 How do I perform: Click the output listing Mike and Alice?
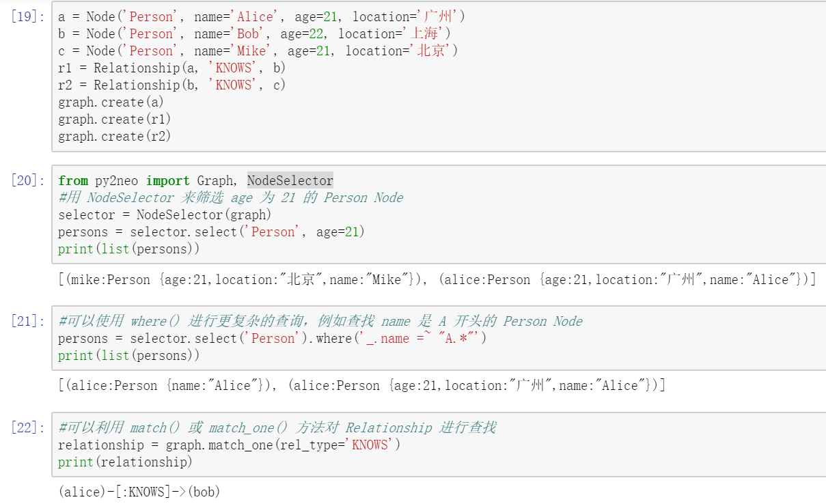(437, 280)
